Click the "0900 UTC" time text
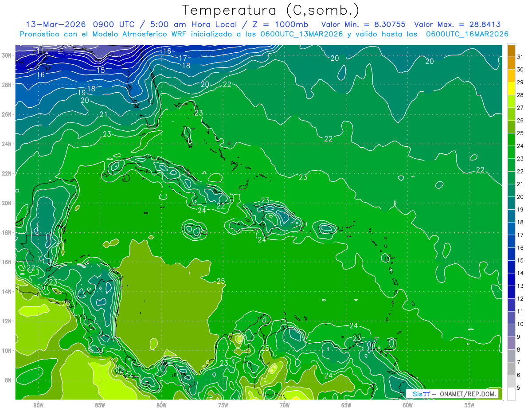 tap(114, 24)
